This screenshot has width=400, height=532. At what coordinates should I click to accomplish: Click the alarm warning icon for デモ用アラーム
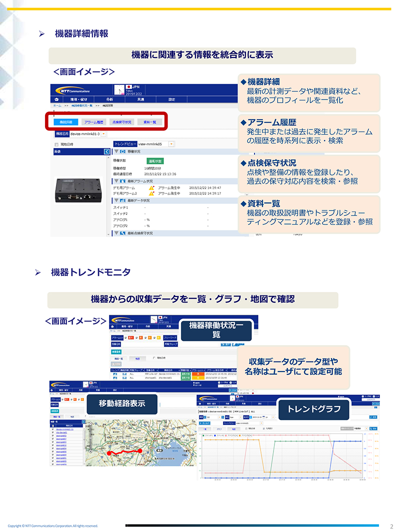(x=151, y=187)
